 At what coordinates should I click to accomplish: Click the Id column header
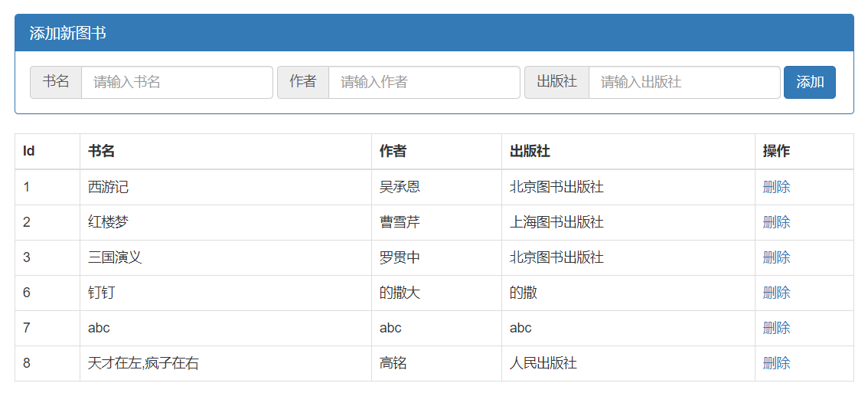coord(29,152)
